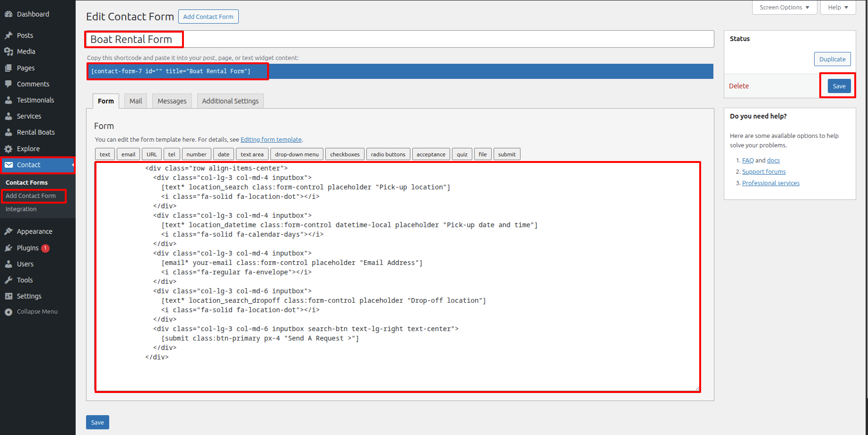Screen dimensions: 868x435
Task: Open the Additional Settings tab
Action: [x=230, y=101]
